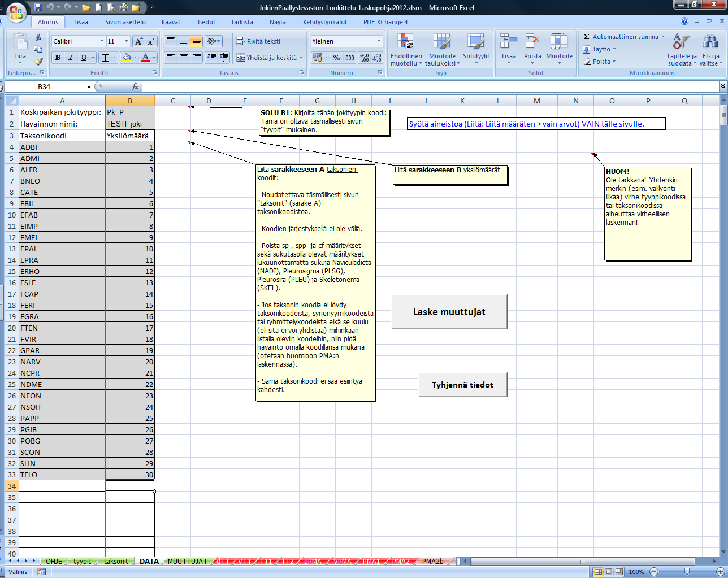Increase the cell indent

pyautogui.click(x=224, y=58)
